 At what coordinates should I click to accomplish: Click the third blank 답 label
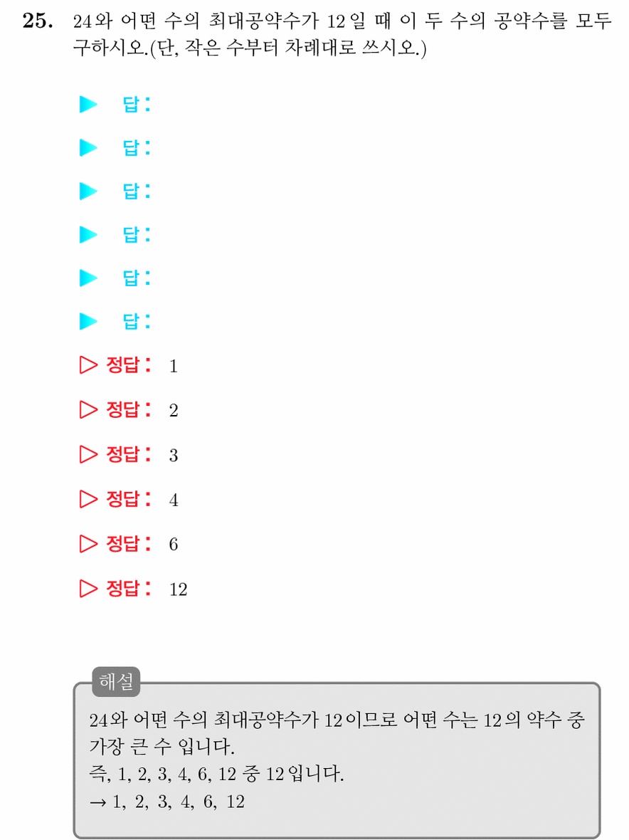(137, 191)
